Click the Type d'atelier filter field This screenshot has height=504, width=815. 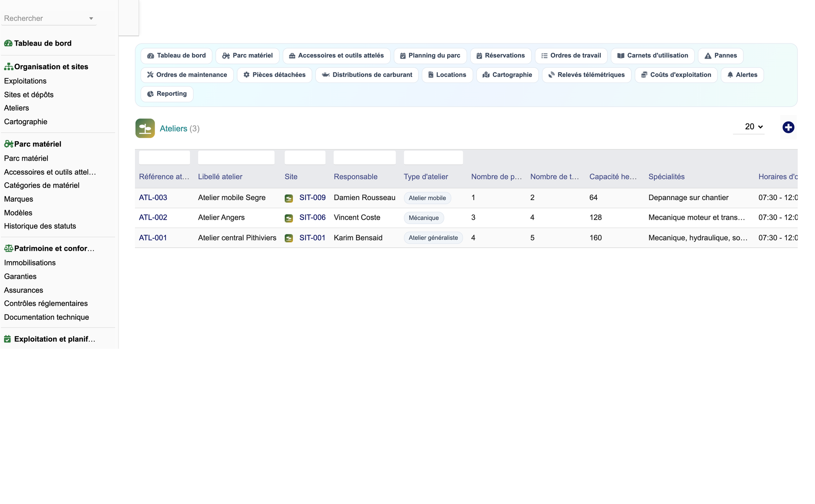pos(433,158)
